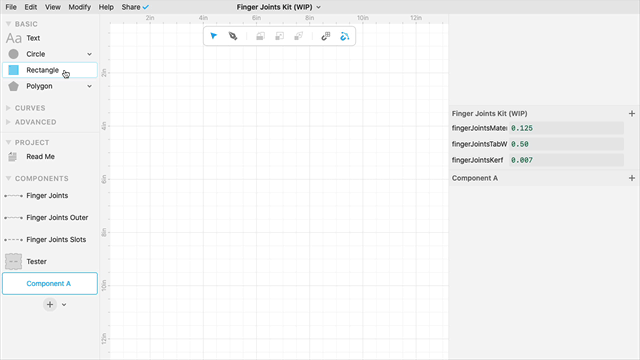Collapse the BASIC section
640x360 pixels.
coord(8,24)
